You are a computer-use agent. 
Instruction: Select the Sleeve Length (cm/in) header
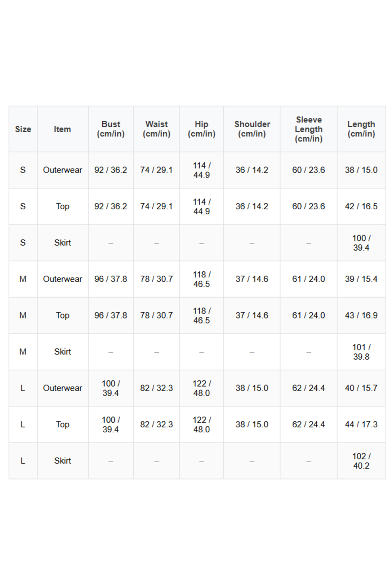coord(308,129)
